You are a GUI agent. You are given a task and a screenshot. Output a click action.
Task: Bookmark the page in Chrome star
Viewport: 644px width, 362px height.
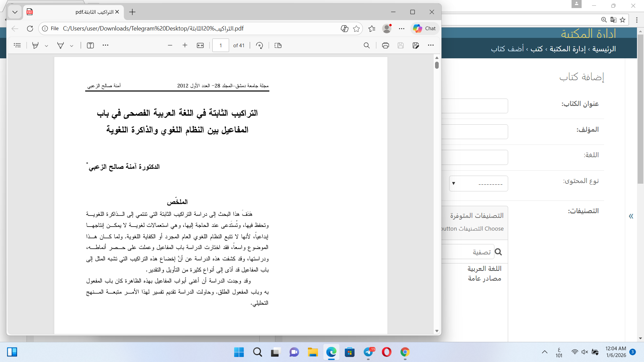pos(623,20)
